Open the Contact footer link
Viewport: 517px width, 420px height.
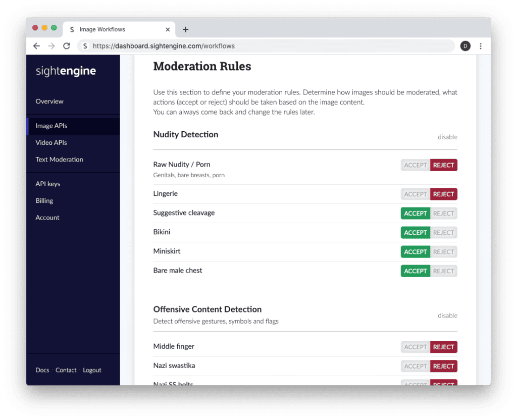point(66,370)
